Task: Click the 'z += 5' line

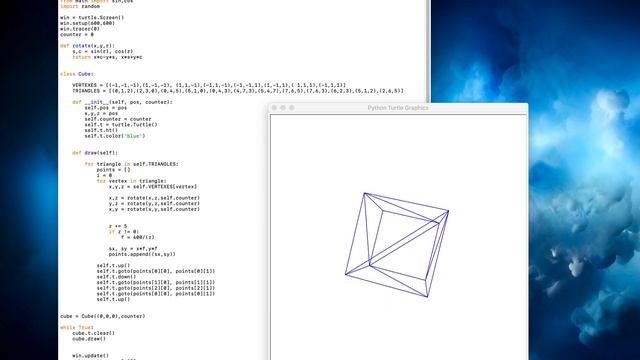Action: pyautogui.click(x=118, y=227)
